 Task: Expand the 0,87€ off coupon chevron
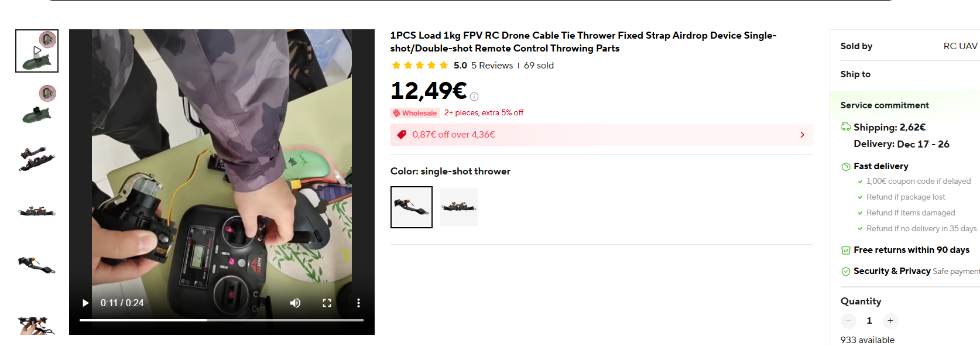(802, 135)
